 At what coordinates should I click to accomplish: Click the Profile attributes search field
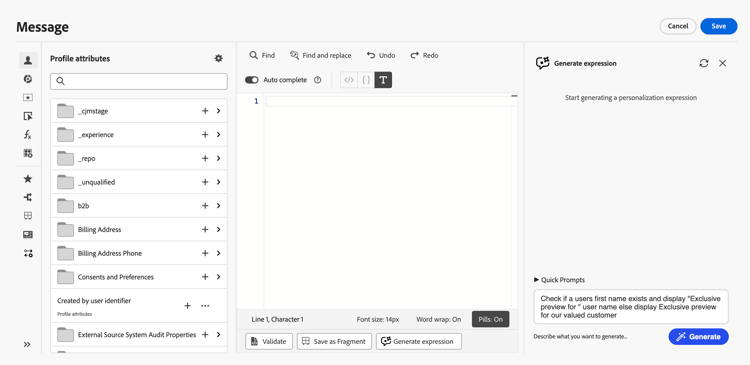(139, 81)
